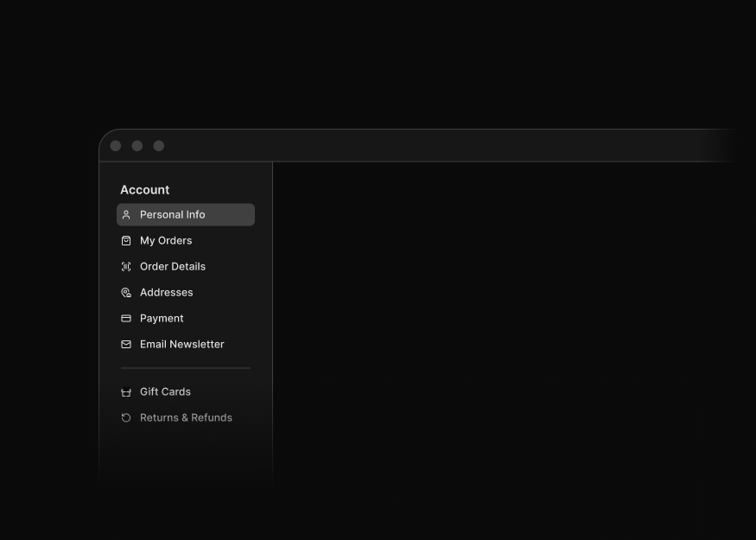Viewport: 756px width, 540px height.
Task: Open the Addresses page
Action: point(186,293)
